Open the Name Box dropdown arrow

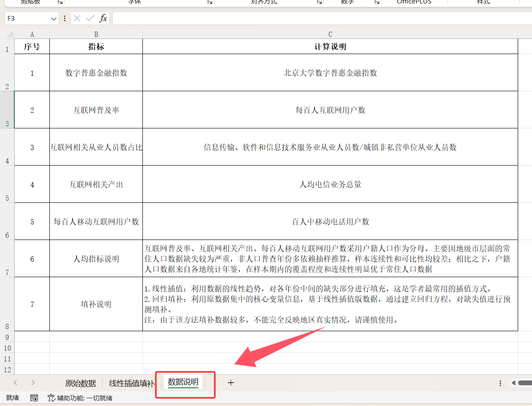tap(54, 19)
